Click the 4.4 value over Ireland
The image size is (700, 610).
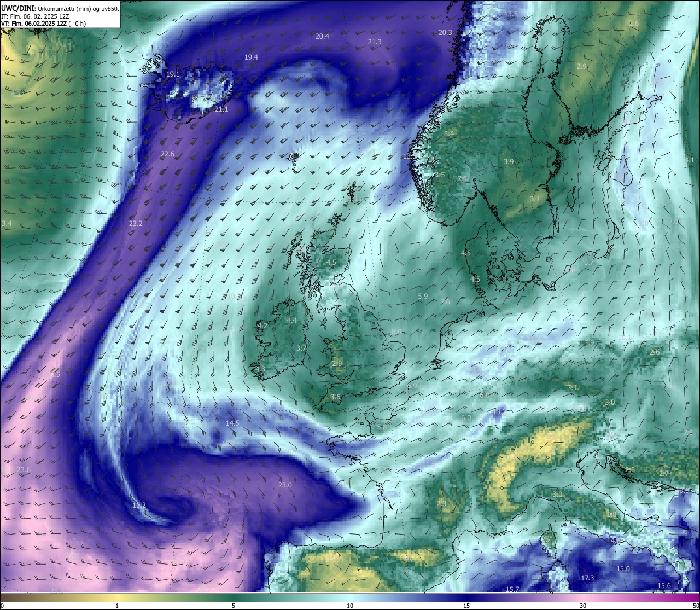(x=292, y=321)
